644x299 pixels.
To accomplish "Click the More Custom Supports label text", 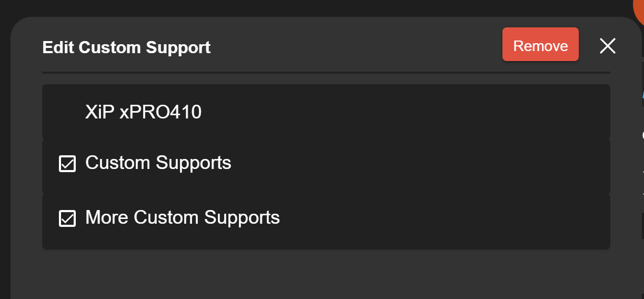I will pos(183,217).
